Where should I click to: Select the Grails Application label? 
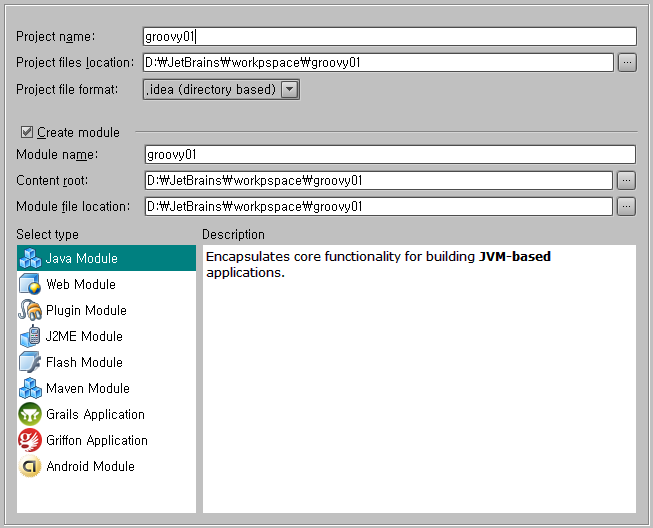[95, 414]
